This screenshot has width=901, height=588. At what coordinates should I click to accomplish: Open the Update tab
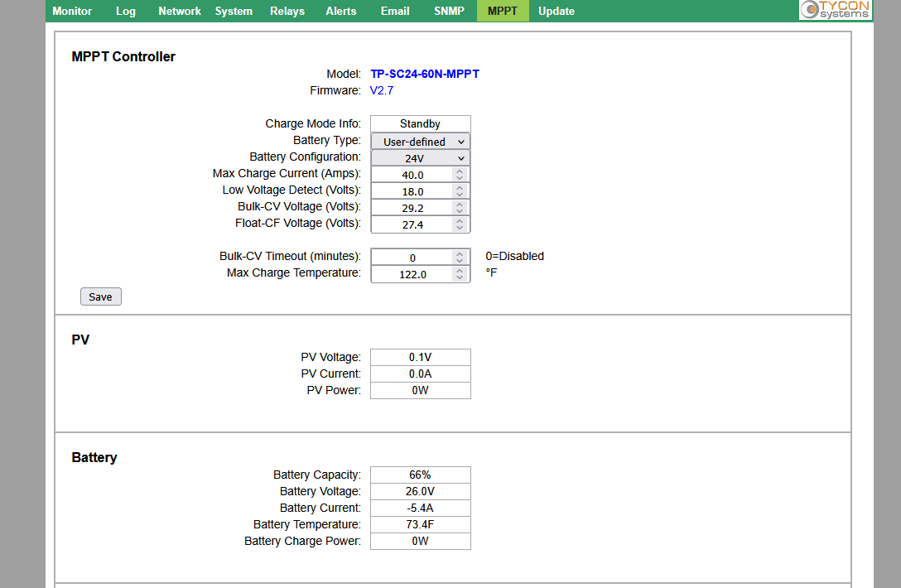pos(556,11)
